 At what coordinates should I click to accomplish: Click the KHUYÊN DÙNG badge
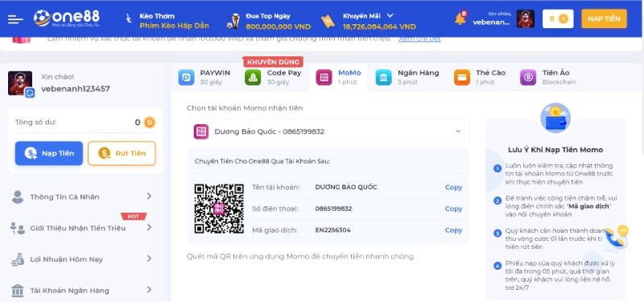pyautogui.click(x=273, y=62)
